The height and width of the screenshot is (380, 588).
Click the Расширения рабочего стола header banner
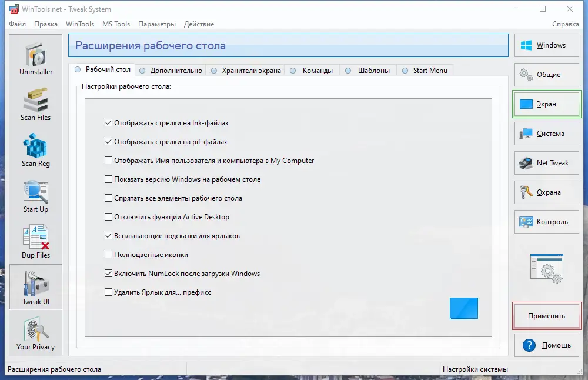point(288,45)
